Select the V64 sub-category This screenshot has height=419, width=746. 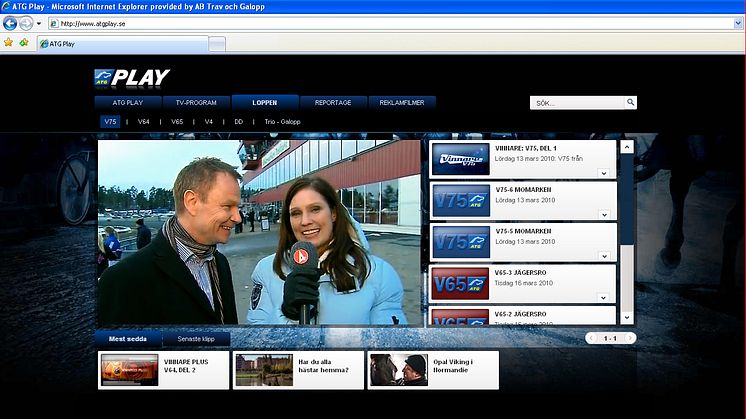(x=144, y=122)
